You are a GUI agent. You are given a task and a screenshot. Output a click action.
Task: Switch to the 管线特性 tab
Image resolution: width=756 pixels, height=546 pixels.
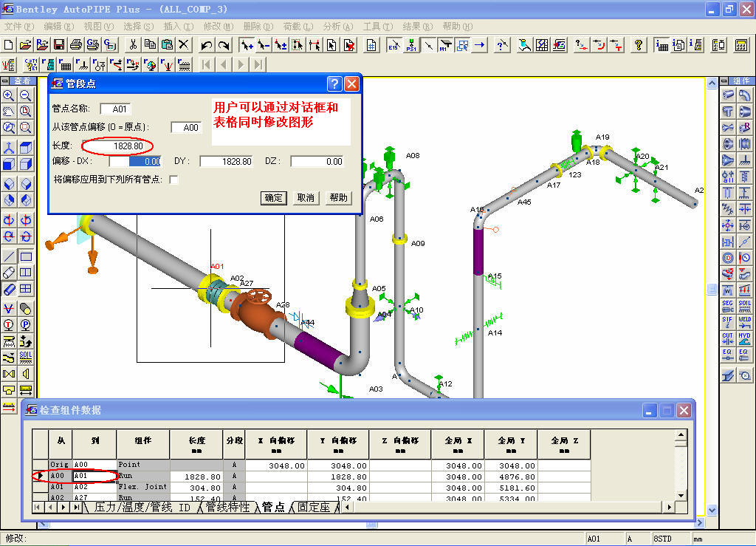point(228,508)
